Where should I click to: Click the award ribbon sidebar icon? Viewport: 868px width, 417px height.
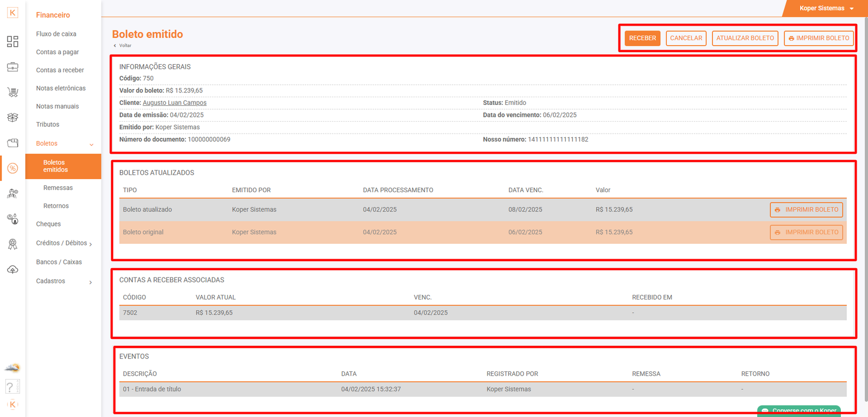(x=12, y=244)
